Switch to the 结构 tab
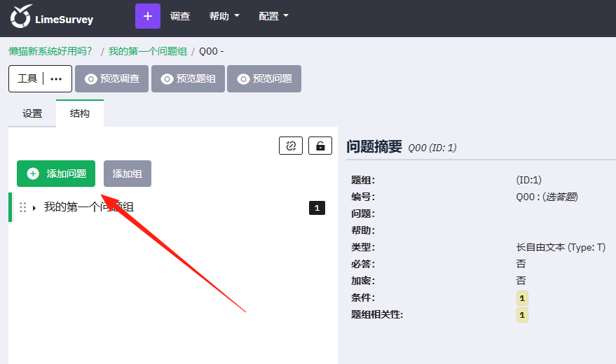The image size is (616, 364). coord(80,113)
